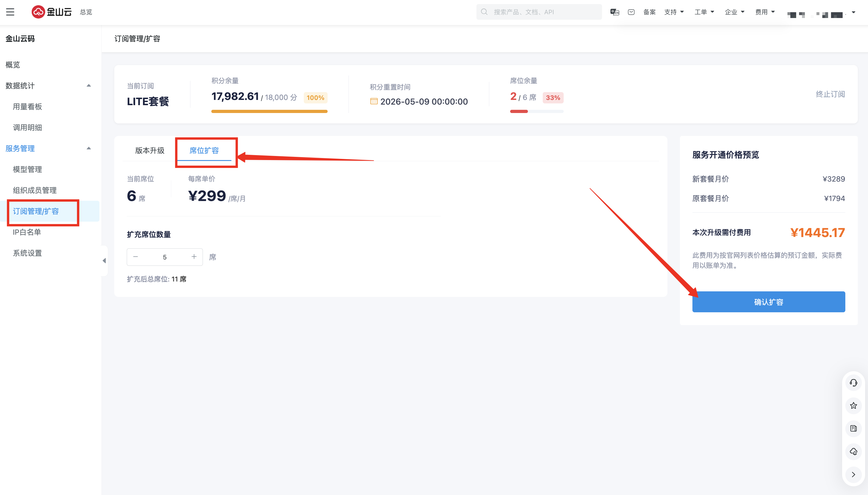Collapse the sidebar with arrow handle

click(104, 261)
